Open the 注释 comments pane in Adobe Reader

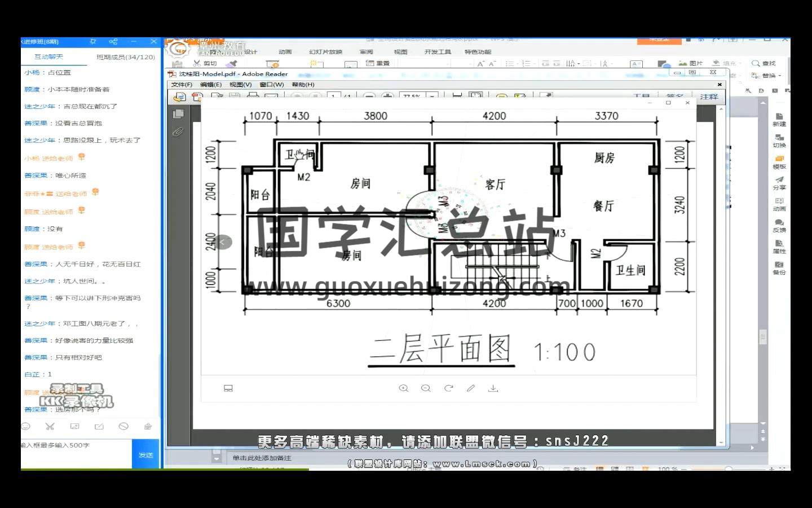pos(709,97)
